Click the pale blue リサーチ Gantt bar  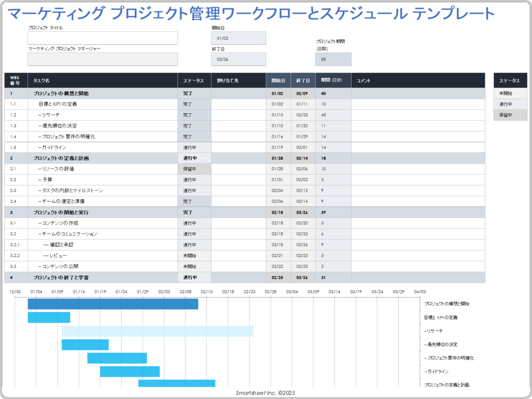pos(157,331)
